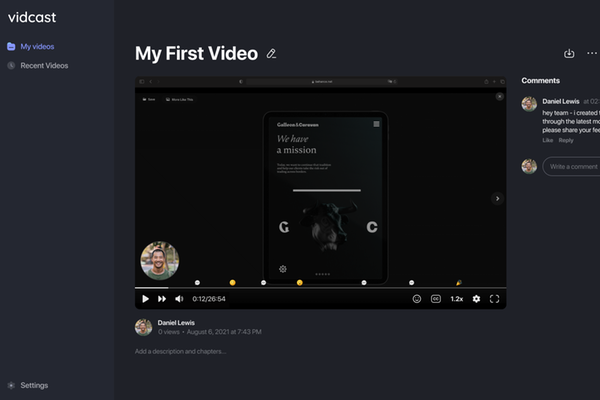Open the more options ellipsis menu
The height and width of the screenshot is (400, 600).
pos(592,53)
